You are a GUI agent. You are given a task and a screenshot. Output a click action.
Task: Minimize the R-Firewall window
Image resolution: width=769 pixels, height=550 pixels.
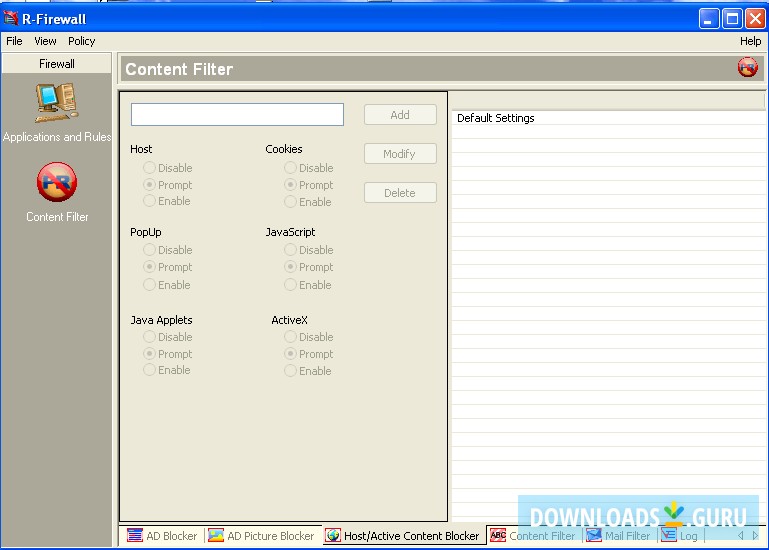click(709, 19)
